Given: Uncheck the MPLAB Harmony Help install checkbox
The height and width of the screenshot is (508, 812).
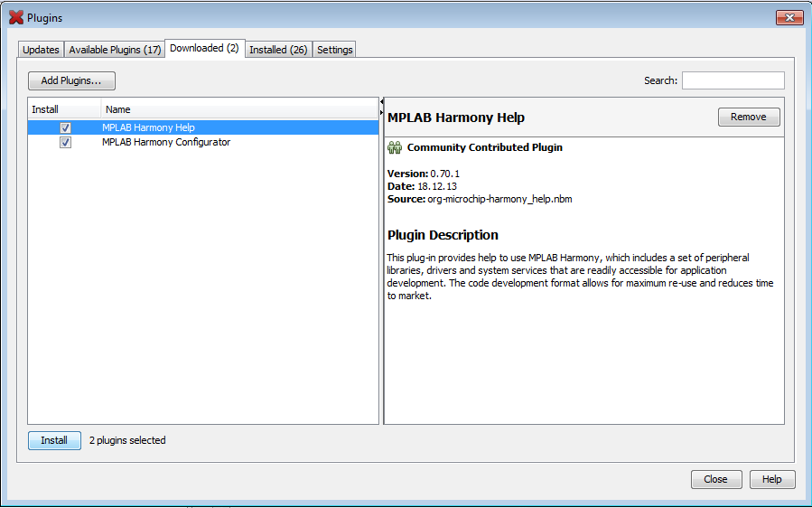Looking at the screenshot, I should (x=65, y=127).
